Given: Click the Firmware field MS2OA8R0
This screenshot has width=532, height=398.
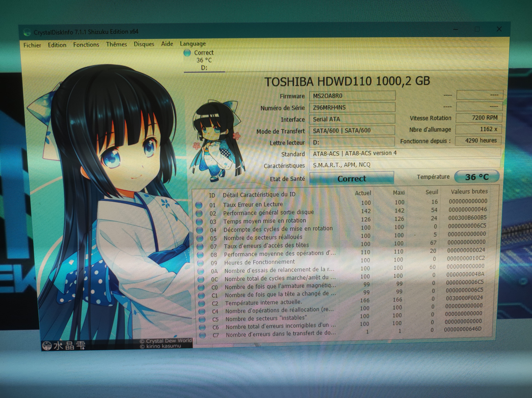Looking at the screenshot, I should click(352, 96).
